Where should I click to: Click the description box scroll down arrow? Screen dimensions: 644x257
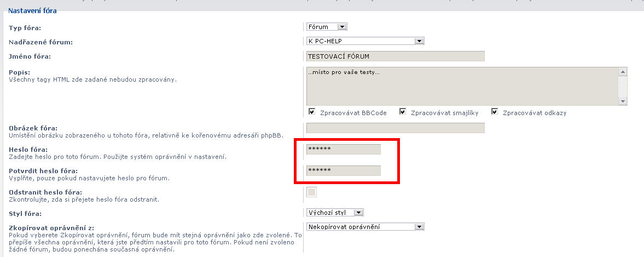point(623,101)
